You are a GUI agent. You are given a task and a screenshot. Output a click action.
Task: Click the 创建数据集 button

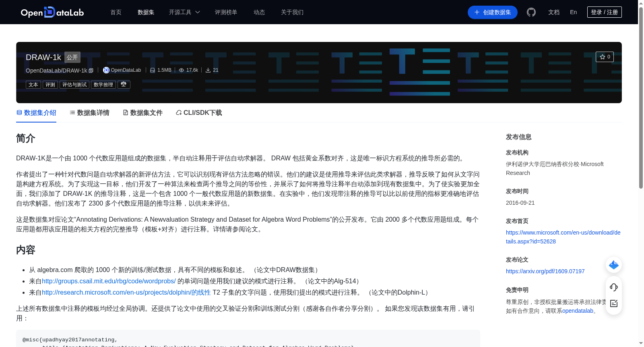click(x=493, y=12)
